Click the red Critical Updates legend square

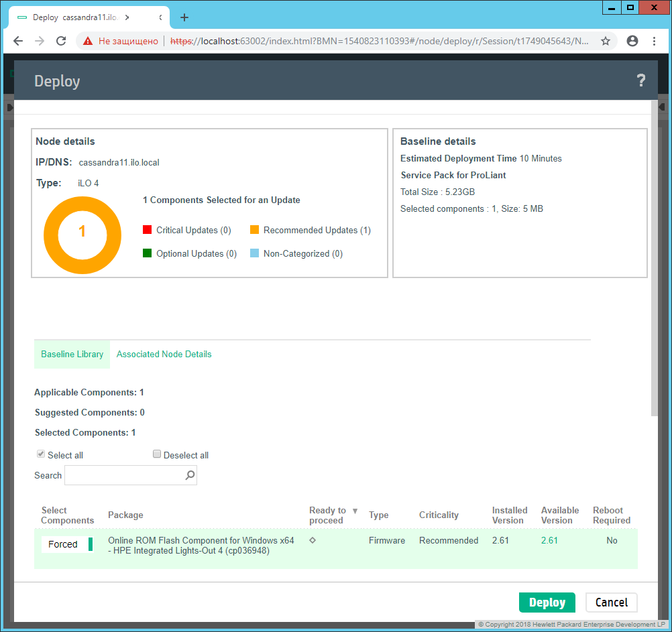(x=147, y=230)
